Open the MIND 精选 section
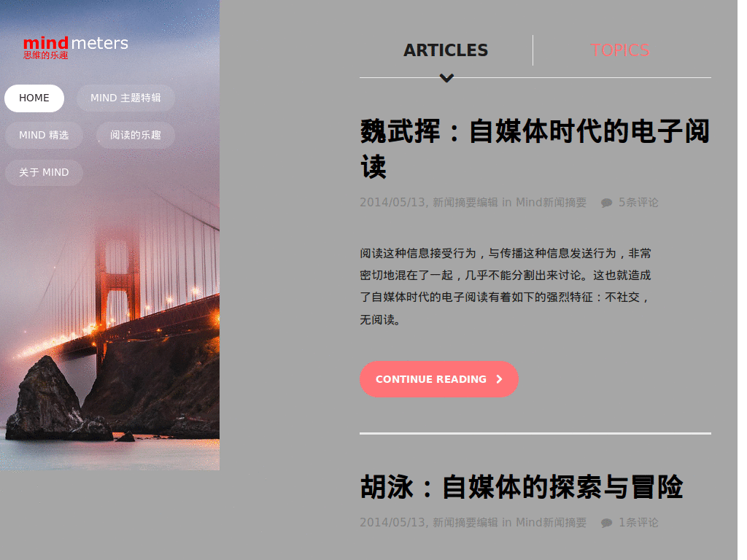 pyautogui.click(x=44, y=135)
